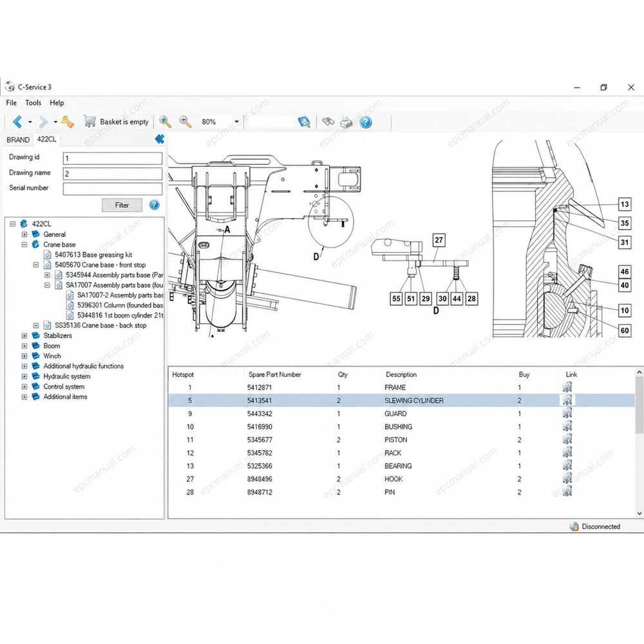Click the Hotspot column header
Image resolution: width=644 pixels, height=644 pixels.
click(183, 375)
